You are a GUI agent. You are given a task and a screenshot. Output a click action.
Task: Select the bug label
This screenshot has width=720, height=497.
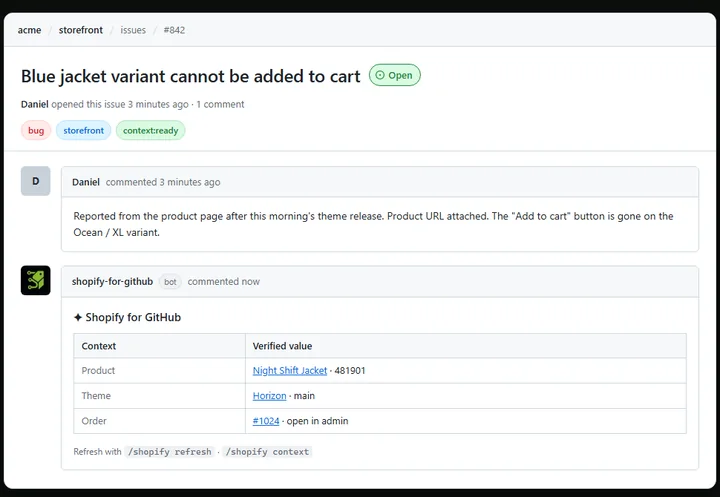coord(36,130)
